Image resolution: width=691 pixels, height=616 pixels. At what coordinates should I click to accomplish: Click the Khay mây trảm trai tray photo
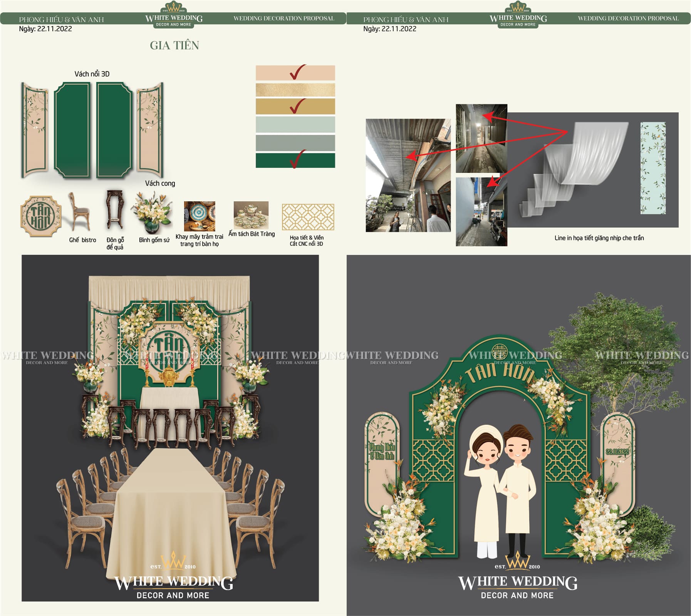(200, 216)
